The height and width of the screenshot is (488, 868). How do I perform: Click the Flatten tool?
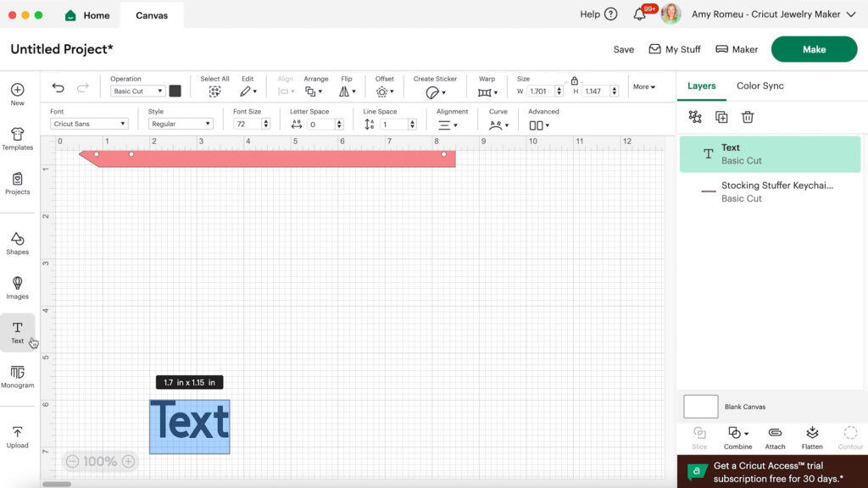pyautogui.click(x=812, y=438)
